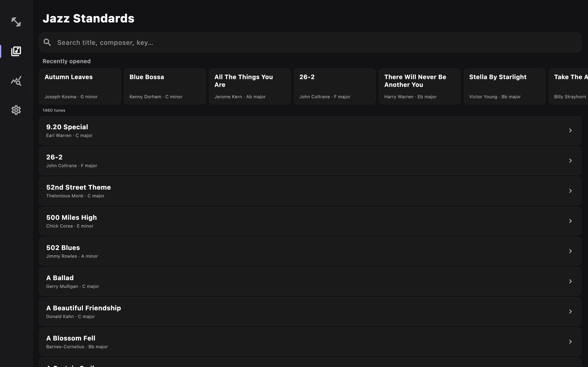Screen dimensions: 588x367
Task: Expand the 52nd Street Theme chevron
Action: pyautogui.click(x=570, y=191)
